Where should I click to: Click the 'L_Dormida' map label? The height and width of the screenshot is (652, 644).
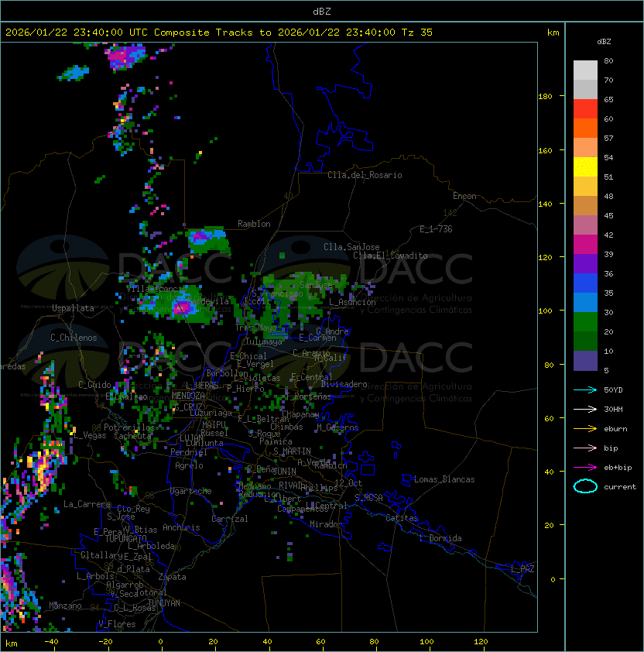click(x=440, y=538)
